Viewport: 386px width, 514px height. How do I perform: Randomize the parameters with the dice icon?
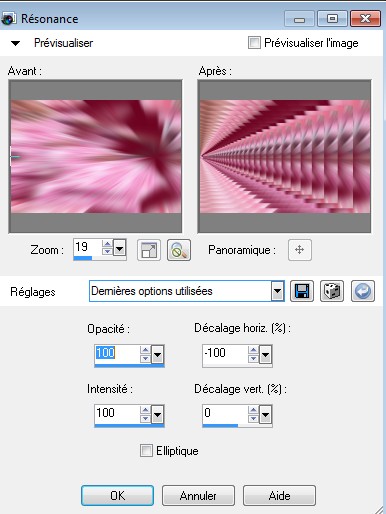[x=332, y=291]
